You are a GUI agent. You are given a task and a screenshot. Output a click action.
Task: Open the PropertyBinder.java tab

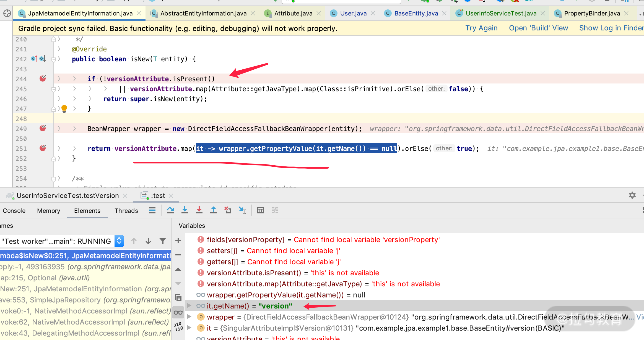pyautogui.click(x=592, y=13)
